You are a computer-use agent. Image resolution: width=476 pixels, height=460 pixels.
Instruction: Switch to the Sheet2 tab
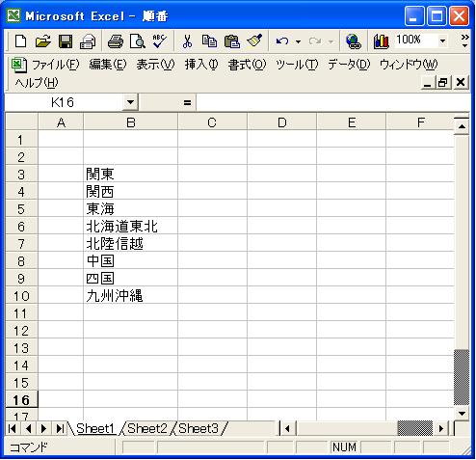coord(147,428)
